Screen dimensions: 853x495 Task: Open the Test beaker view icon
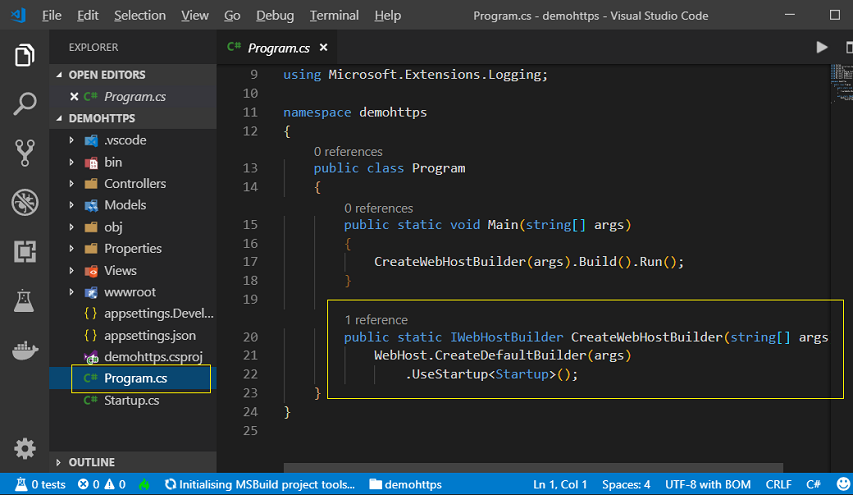coord(24,300)
